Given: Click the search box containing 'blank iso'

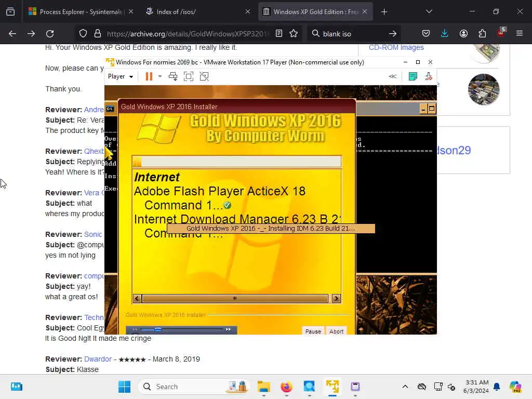Looking at the screenshot, I should (353, 34).
